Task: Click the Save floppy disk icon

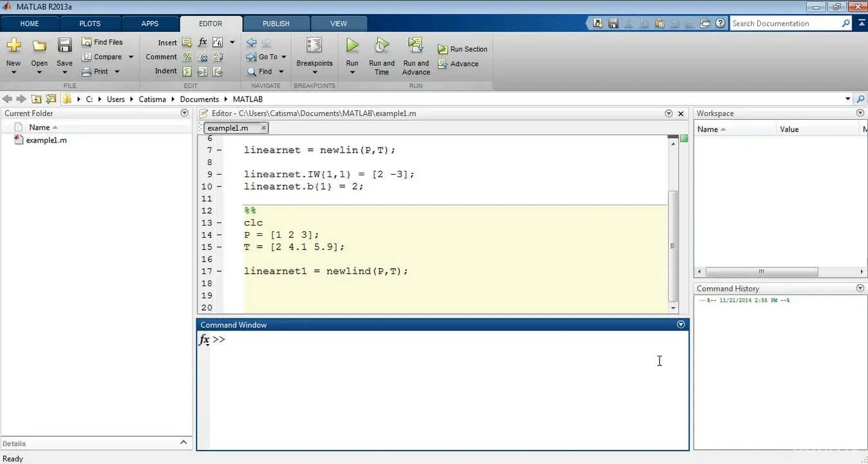Action: [x=64, y=45]
